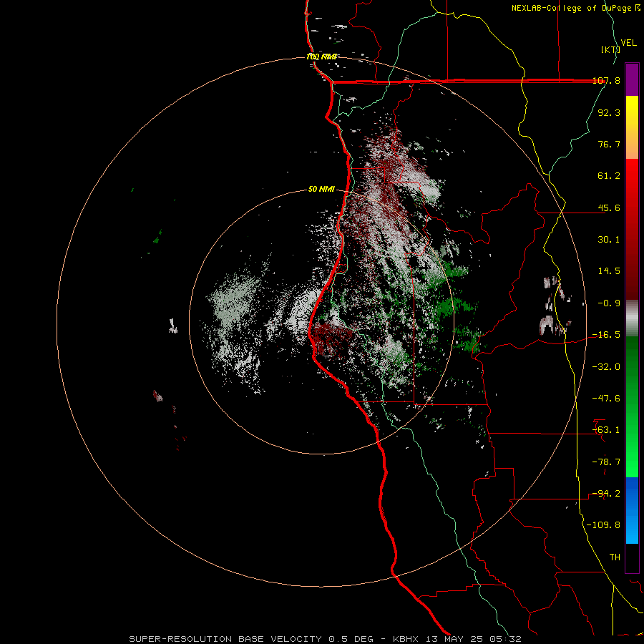The height and width of the screenshot is (644, 644).
Task: Click the 50 NMI range ring label
Action: click(321, 190)
